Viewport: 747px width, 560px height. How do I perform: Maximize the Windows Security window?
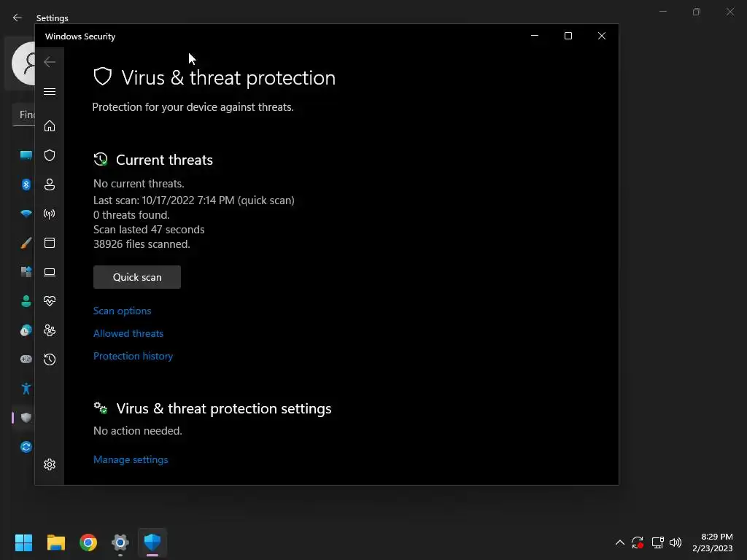click(568, 36)
